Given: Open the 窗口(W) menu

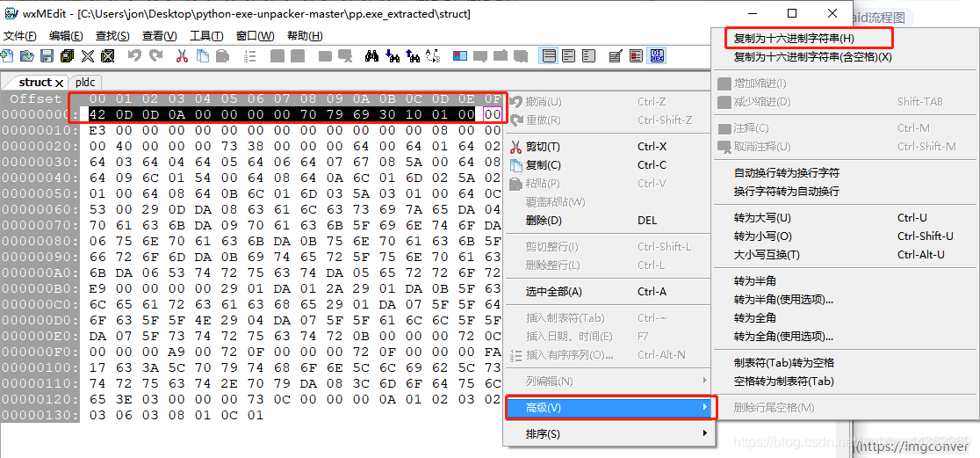Looking at the screenshot, I should click(x=255, y=36).
